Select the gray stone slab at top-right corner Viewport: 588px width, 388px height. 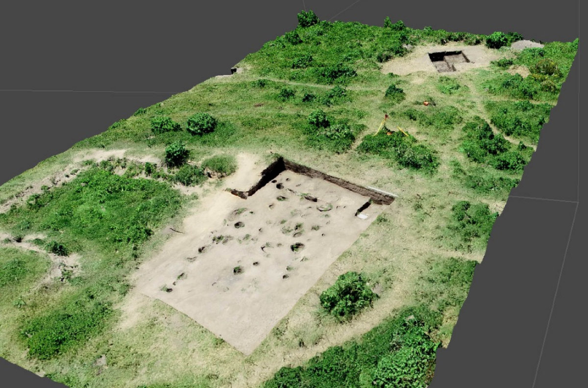pos(526,45)
